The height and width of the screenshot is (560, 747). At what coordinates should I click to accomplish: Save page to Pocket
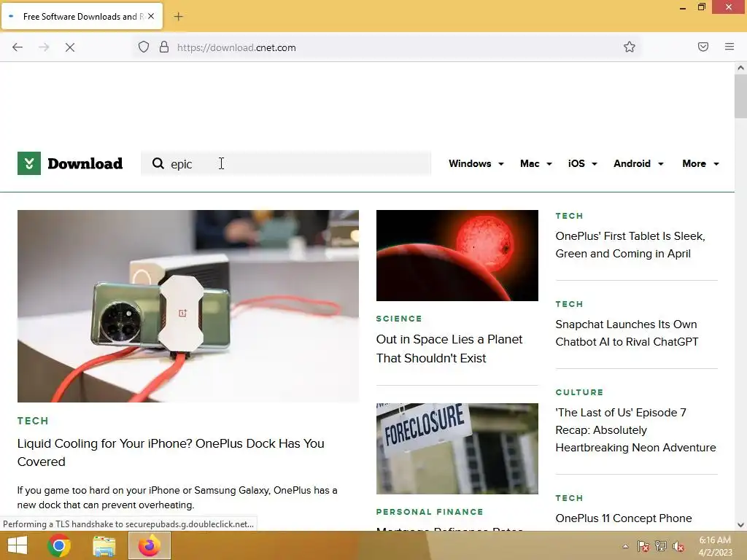pyautogui.click(x=703, y=47)
